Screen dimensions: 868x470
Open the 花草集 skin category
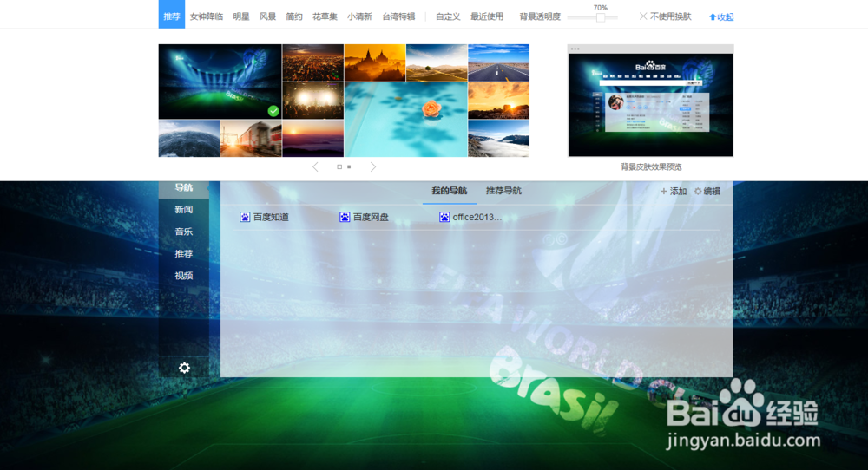pyautogui.click(x=325, y=16)
